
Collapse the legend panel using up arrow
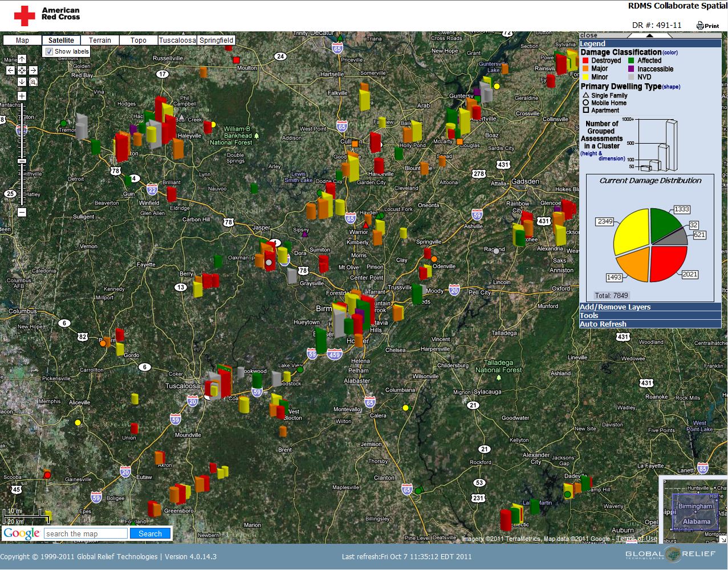[x=649, y=35]
